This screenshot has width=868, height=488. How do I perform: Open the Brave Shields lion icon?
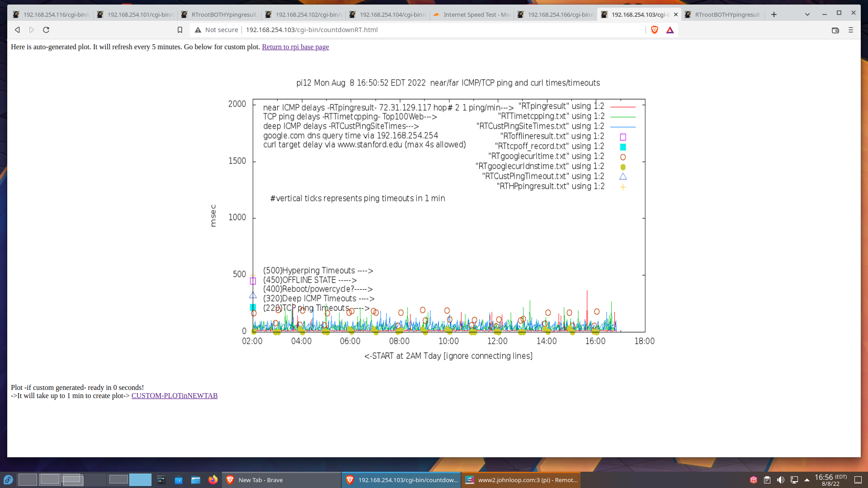[655, 30]
